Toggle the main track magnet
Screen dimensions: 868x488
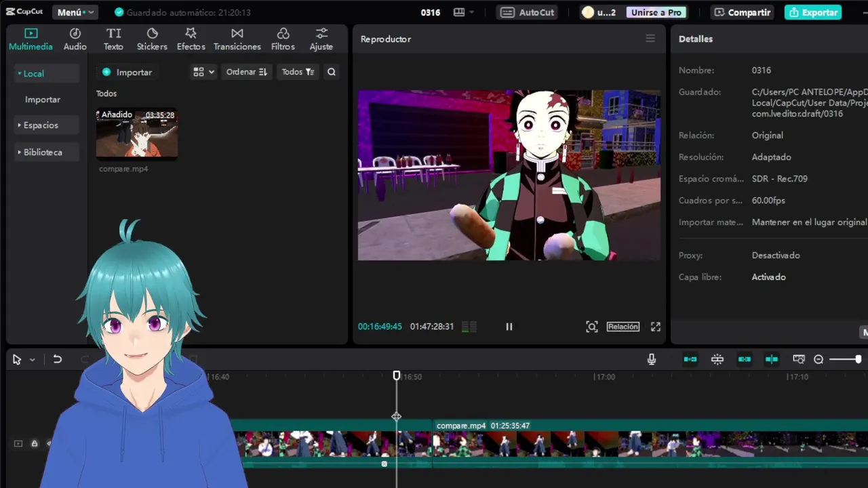coord(690,359)
